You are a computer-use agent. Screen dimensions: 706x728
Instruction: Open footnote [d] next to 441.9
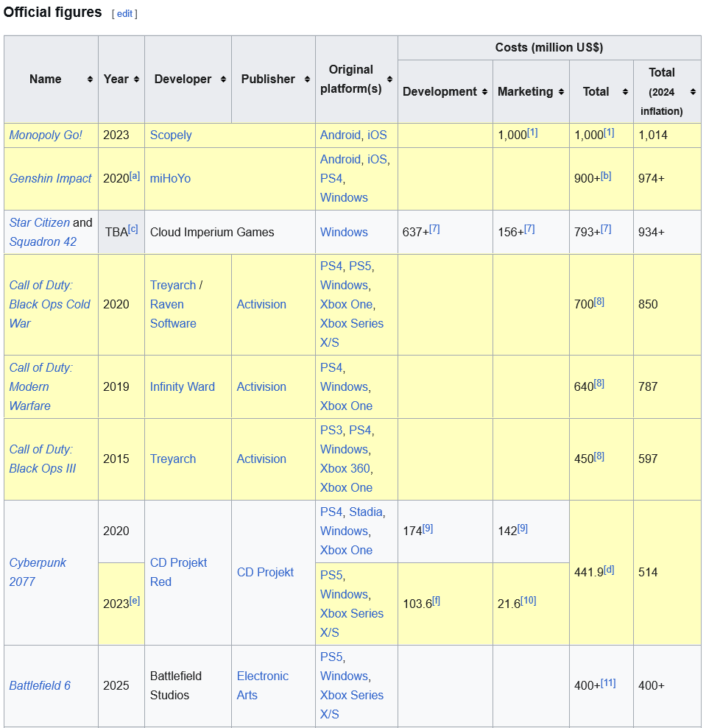pos(609,569)
